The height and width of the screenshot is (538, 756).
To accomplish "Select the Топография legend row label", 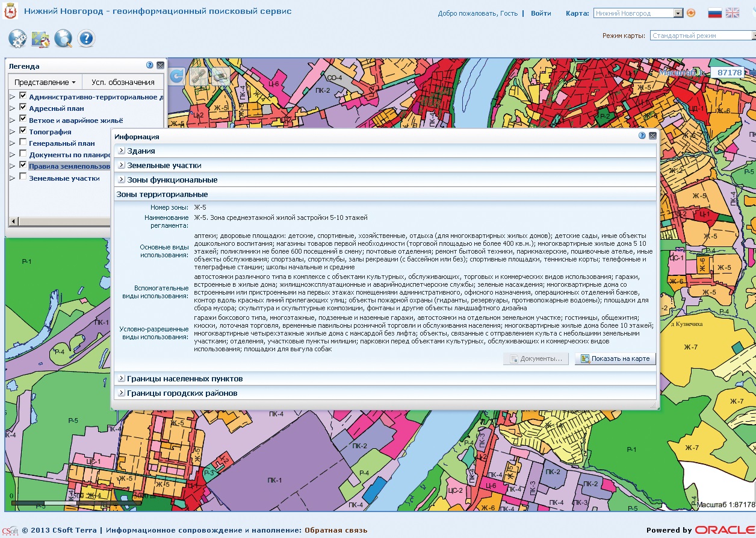I will 50,131.
